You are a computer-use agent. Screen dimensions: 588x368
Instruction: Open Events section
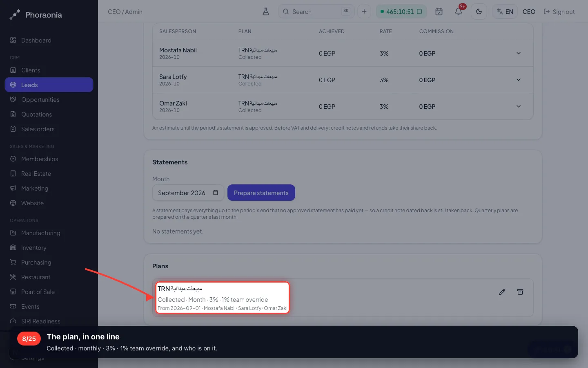pyautogui.click(x=49, y=306)
